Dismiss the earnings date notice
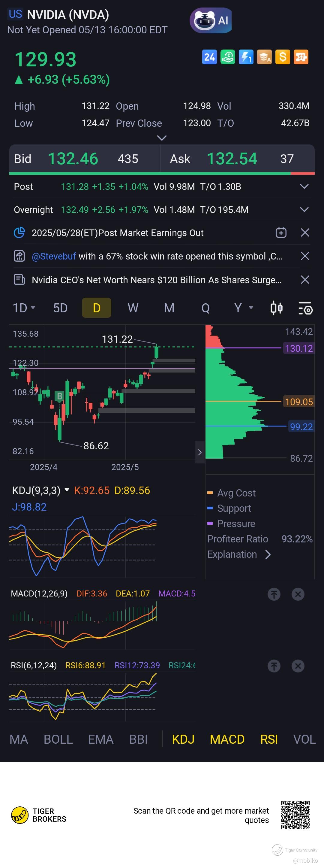 coord(305,232)
